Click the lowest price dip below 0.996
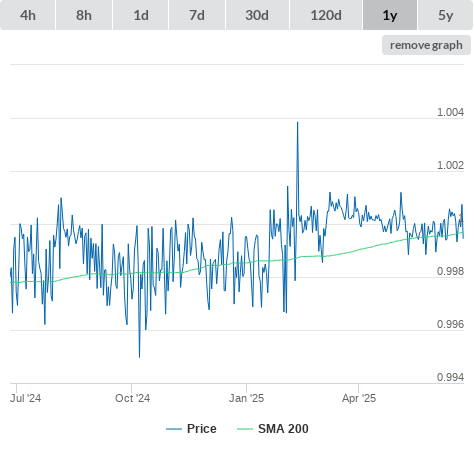474x455 pixels. coord(139,357)
